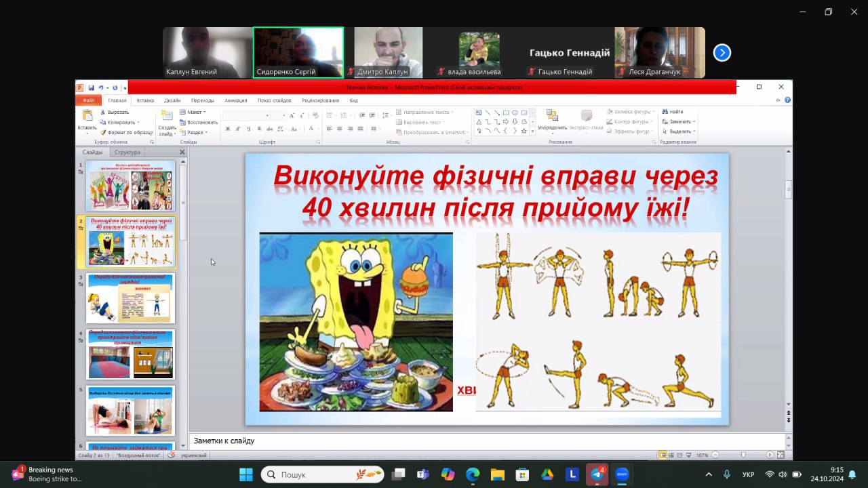This screenshot has width=868, height=488.
Task: Click the Redo icon in quick access toolbar
Action: point(115,87)
